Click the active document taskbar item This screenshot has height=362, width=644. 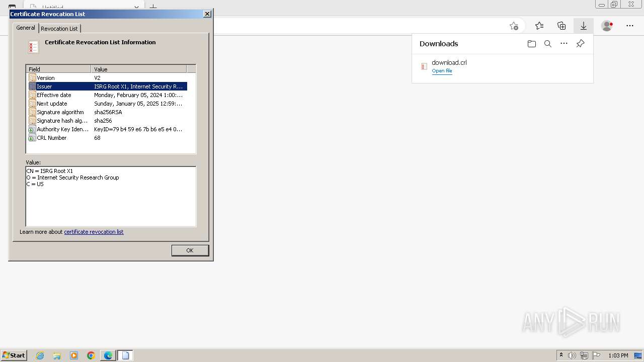pyautogui.click(x=125, y=355)
